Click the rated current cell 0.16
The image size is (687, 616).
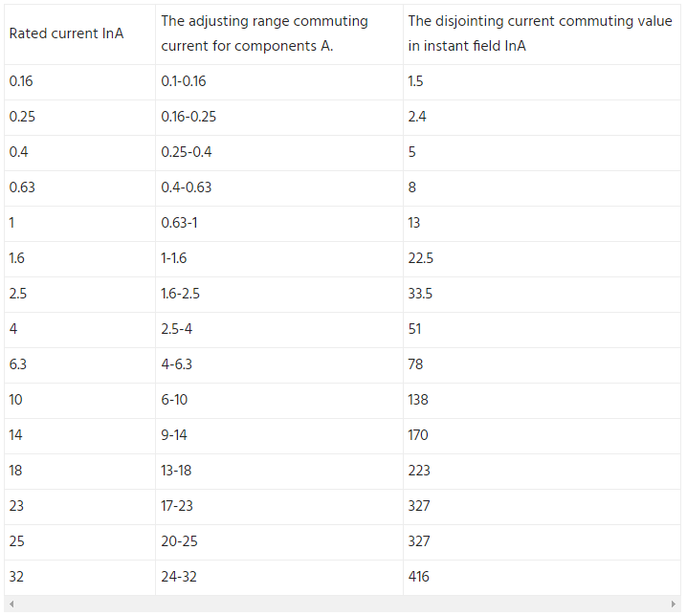pos(79,82)
